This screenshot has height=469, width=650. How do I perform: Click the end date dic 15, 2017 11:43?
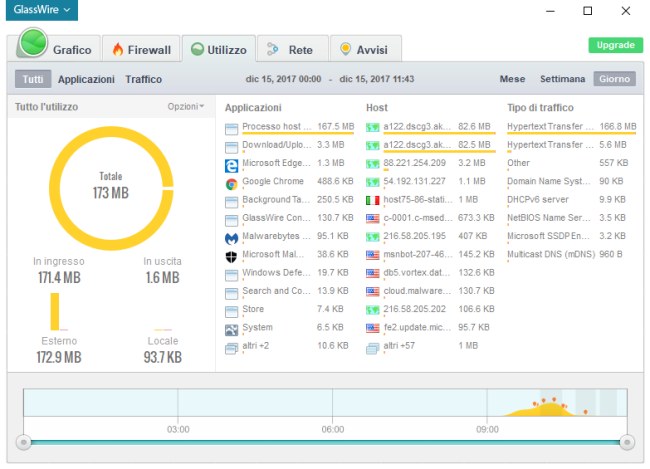coord(376,79)
